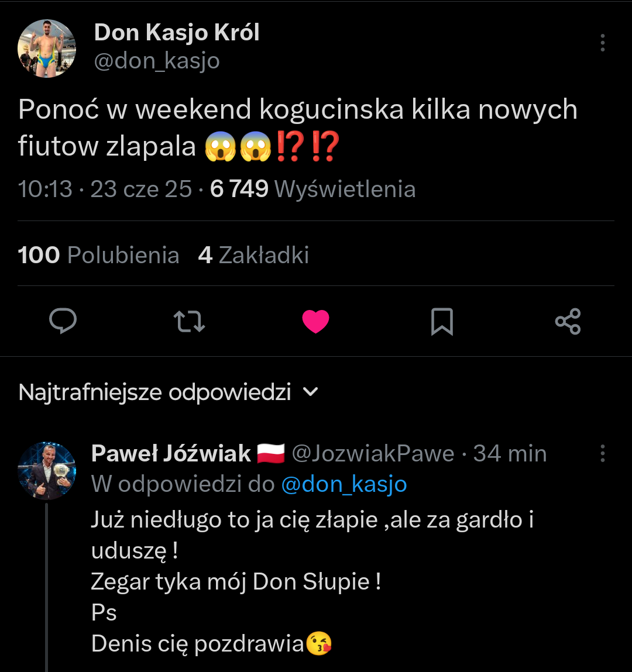
Task: Open the Don Kasjo Król display name
Action: click(x=177, y=33)
